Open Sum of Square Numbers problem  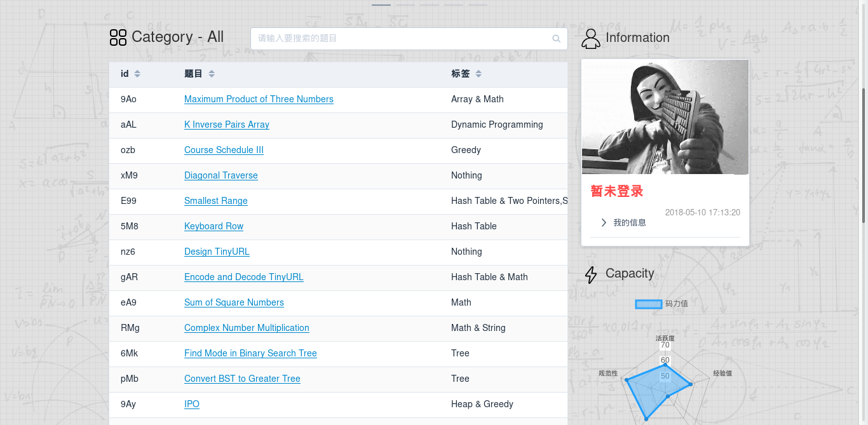click(234, 302)
